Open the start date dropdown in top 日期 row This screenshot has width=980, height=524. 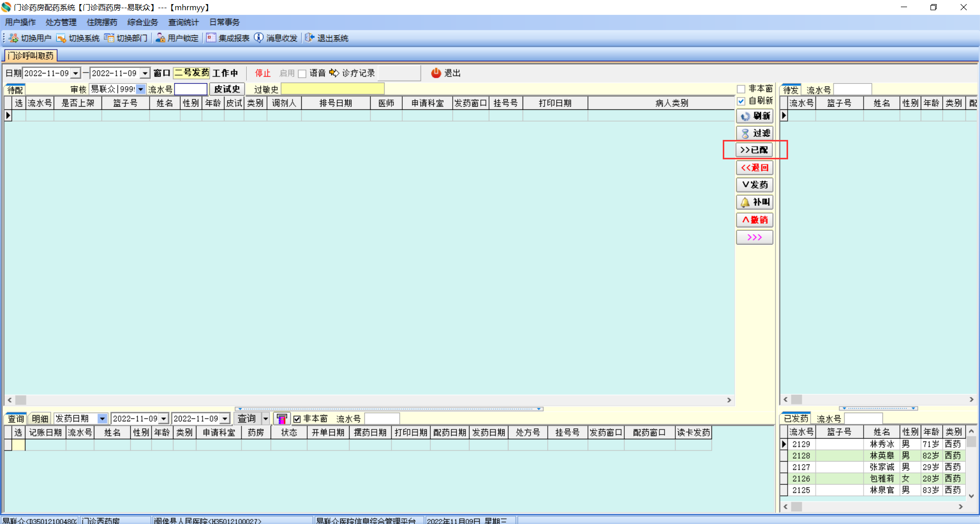[x=76, y=74]
